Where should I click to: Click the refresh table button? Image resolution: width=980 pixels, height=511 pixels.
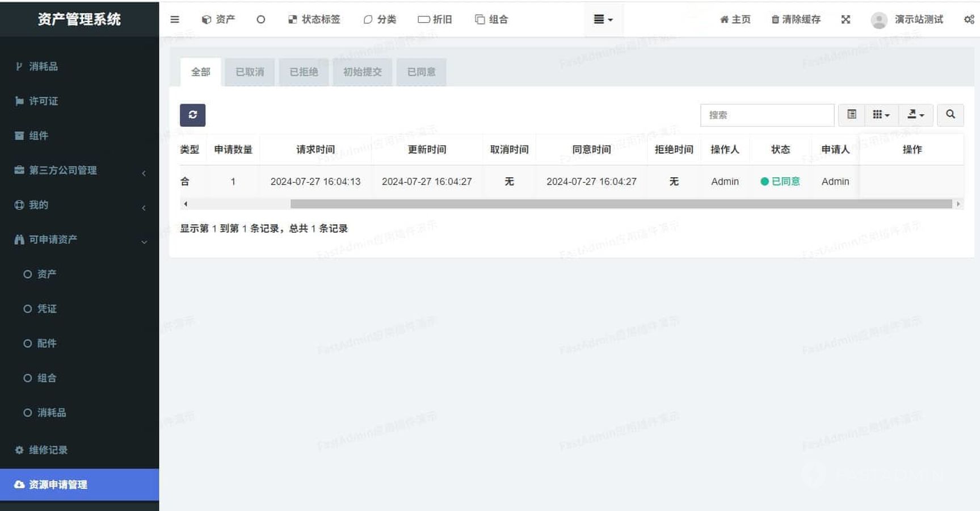[192, 115]
